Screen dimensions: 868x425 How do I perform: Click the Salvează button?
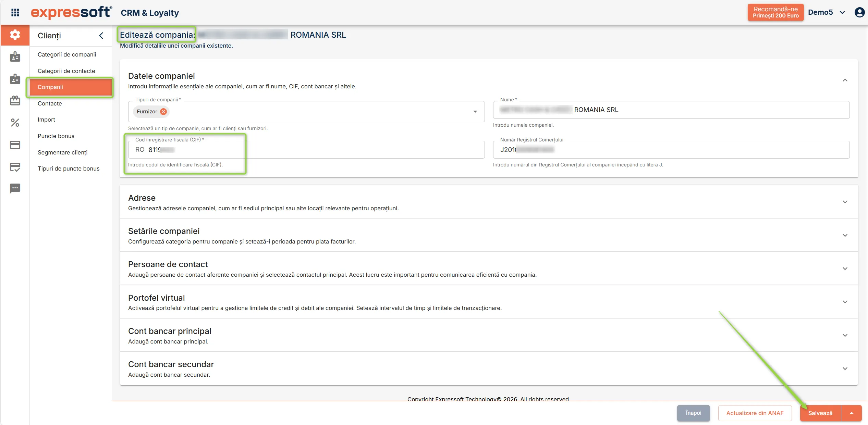pos(820,413)
